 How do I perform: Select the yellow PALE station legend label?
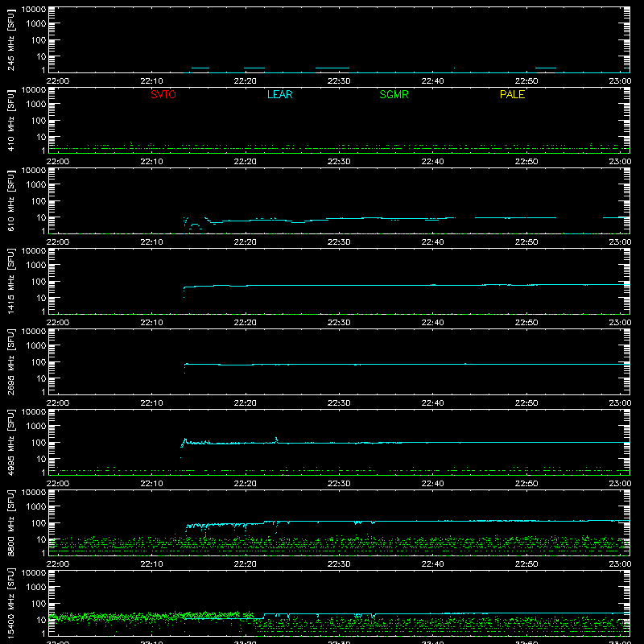512,94
